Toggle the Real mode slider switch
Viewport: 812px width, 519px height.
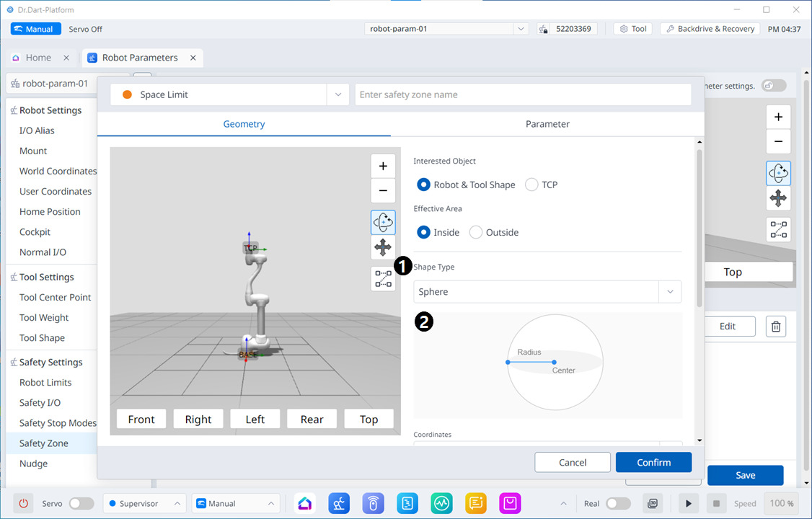[x=618, y=503]
